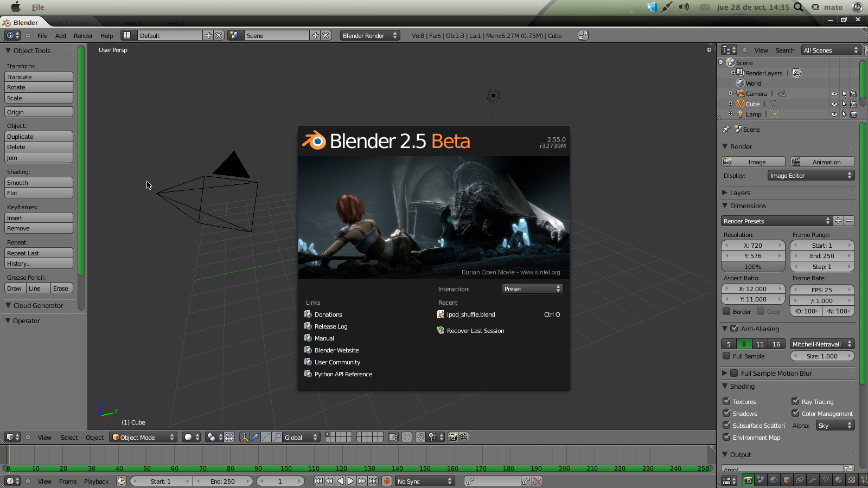Jump to the first frame in timeline
The height and width of the screenshot is (488, 868).
tap(318, 481)
